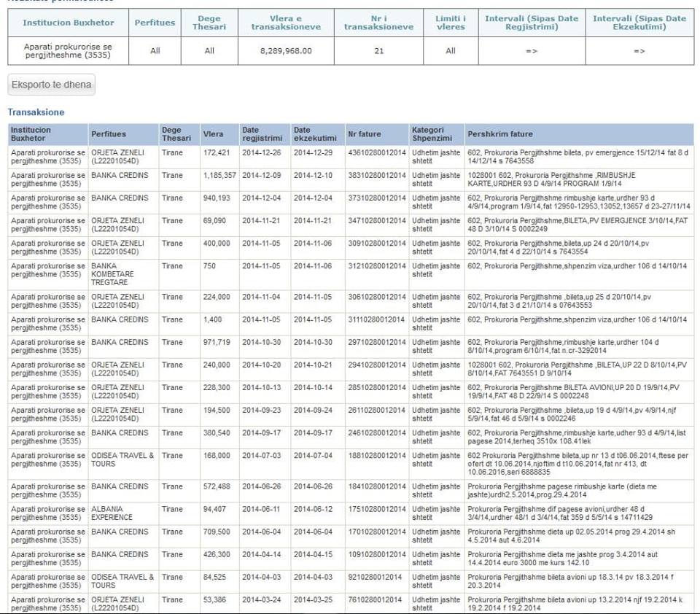Select the value 84,525

pos(214,578)
